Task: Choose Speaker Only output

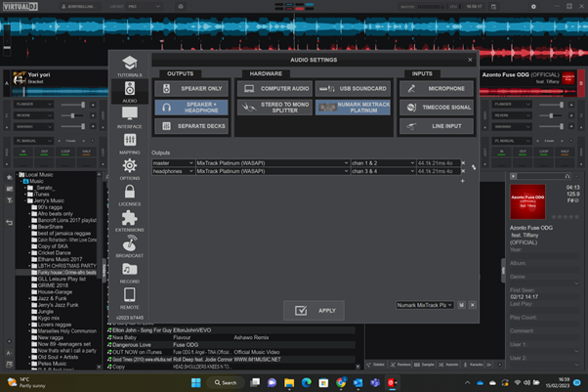Action: click(191, 89)
